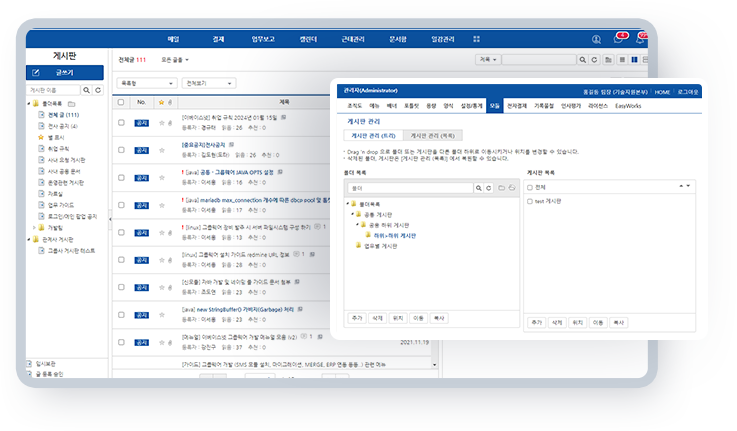Switch to list layout icon in toolbar
The image size is (737, 431).
(x=622, y=60)
